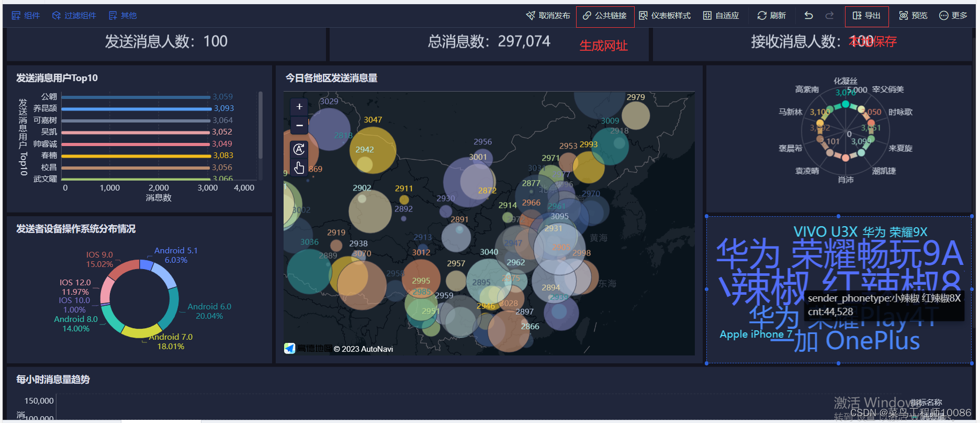Click 刷新 to refresh dashboard
Image resolution: width=980 pixels, height=423 pixels.
(772, 16)
